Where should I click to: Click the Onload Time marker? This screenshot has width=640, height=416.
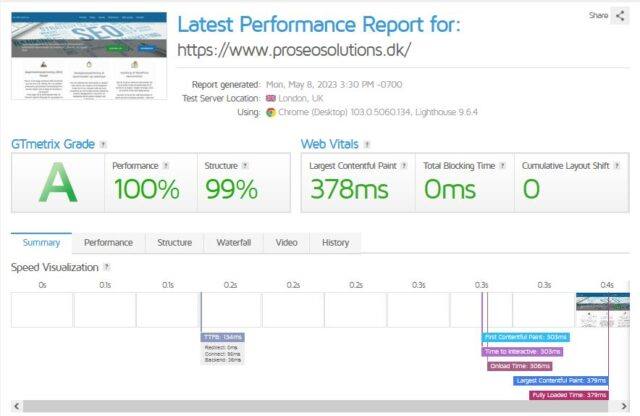520,366
